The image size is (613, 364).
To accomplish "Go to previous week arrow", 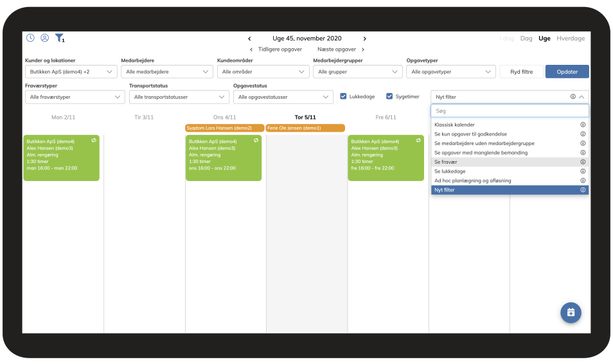I will tap(249, 39).
